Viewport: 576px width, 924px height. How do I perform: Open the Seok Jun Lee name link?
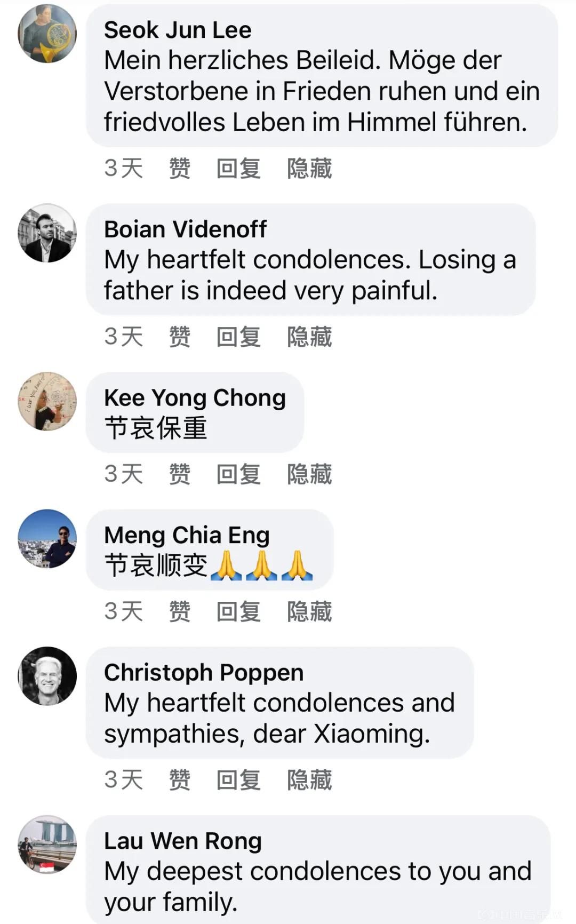click(x=178, y=30)
